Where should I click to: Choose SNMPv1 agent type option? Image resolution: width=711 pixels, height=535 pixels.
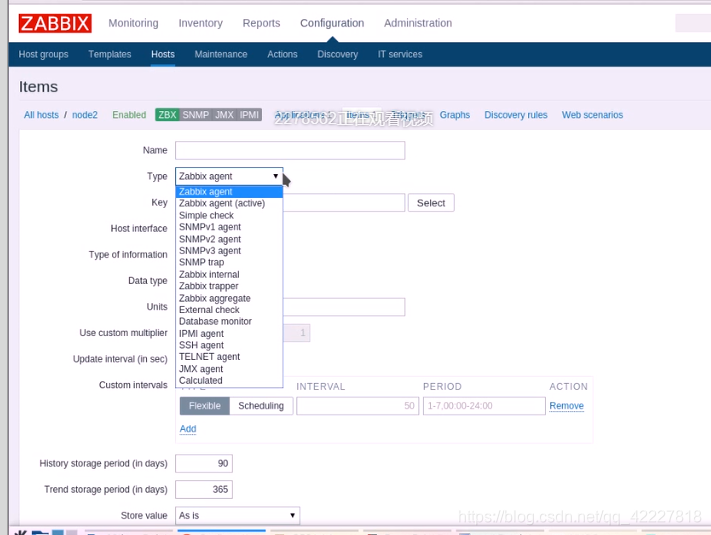pyautogui.click(x=229, y=227)
